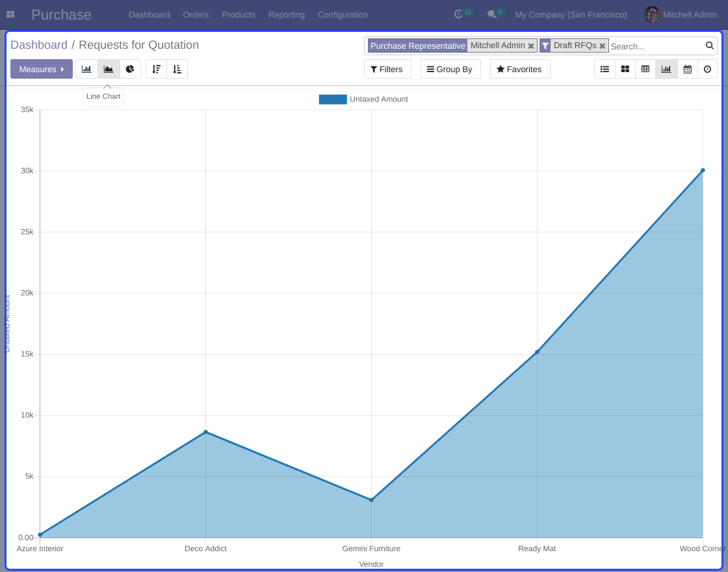Expand the Measures dropdown
Image resolution: width=728 pixels, height=572 pixels.
[42, 69]
